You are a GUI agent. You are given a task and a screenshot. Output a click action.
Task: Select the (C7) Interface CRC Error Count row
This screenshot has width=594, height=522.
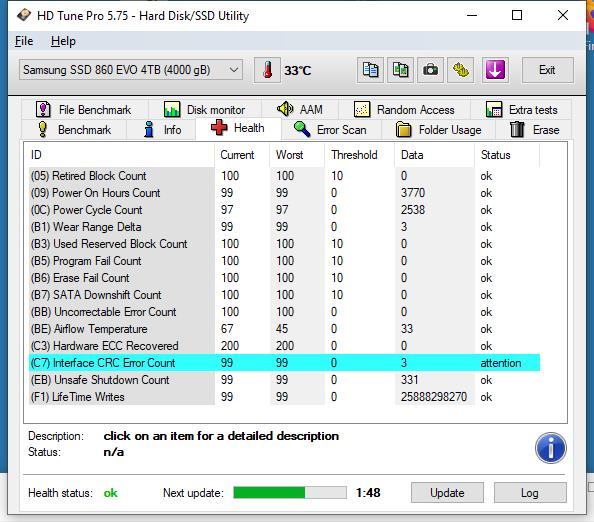point(284,363)
